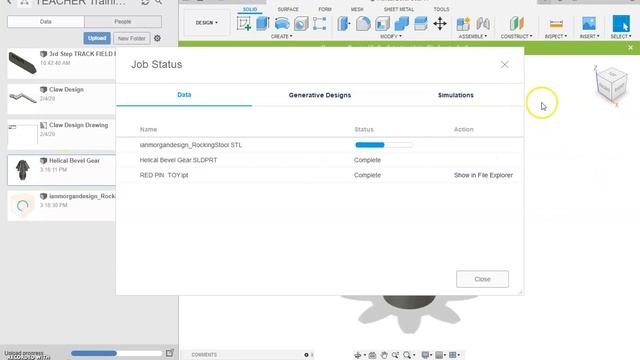
Task: Open the Generative Designs tab
Action: (x=320, y=95)
